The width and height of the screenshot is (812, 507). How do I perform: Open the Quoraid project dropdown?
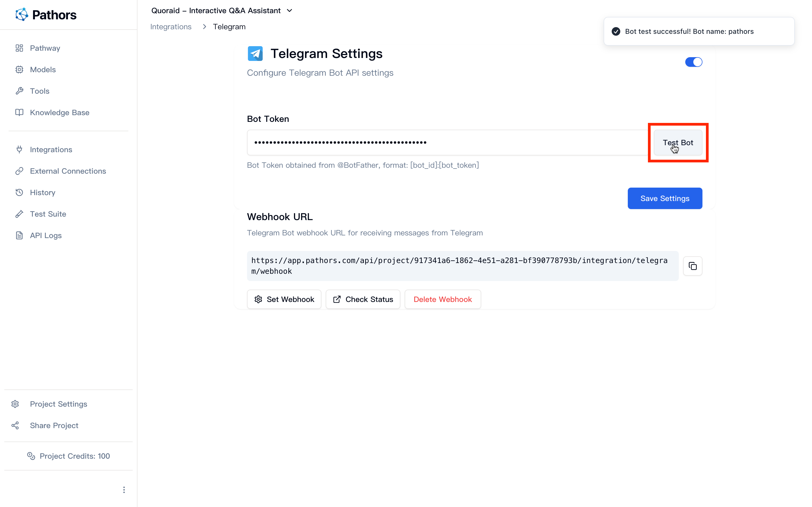289,10
